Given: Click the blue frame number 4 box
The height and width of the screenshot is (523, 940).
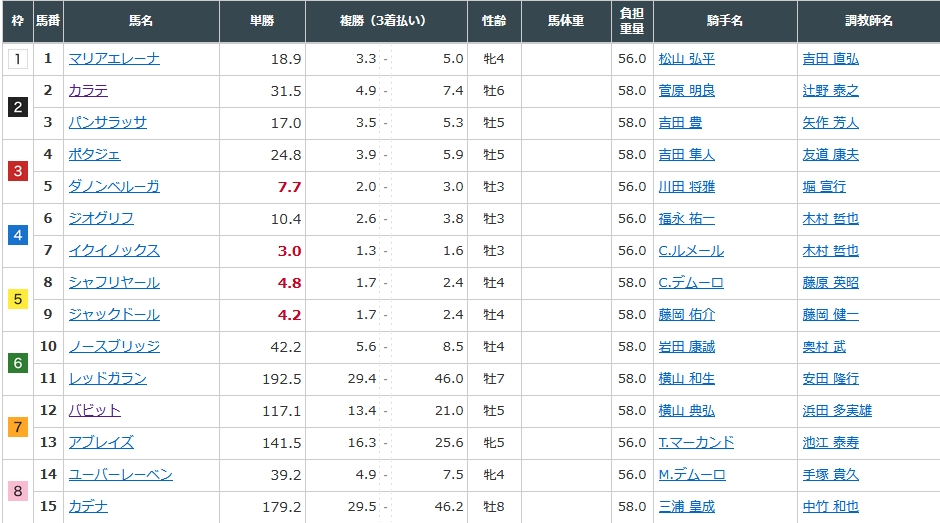Looking at the screenshot, I should (17, 235).
